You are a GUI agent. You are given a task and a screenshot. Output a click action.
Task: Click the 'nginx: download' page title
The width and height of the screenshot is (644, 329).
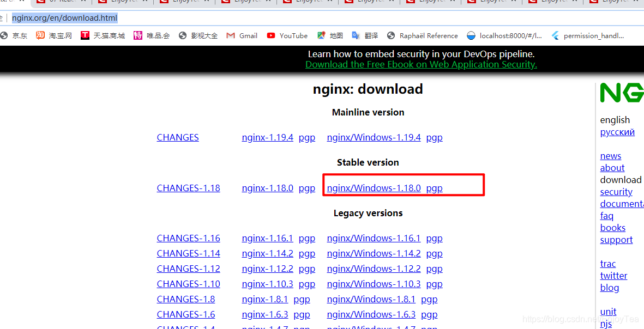[x=368, y=89]
